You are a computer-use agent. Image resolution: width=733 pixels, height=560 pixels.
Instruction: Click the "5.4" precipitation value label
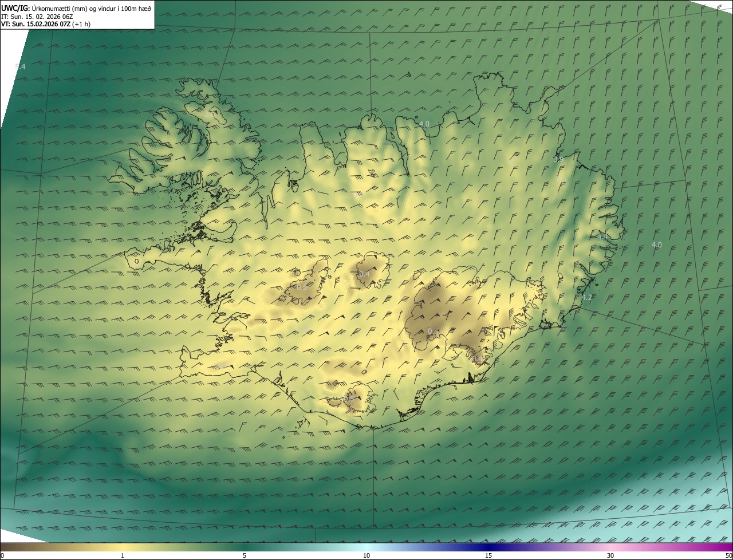point(20,66)
